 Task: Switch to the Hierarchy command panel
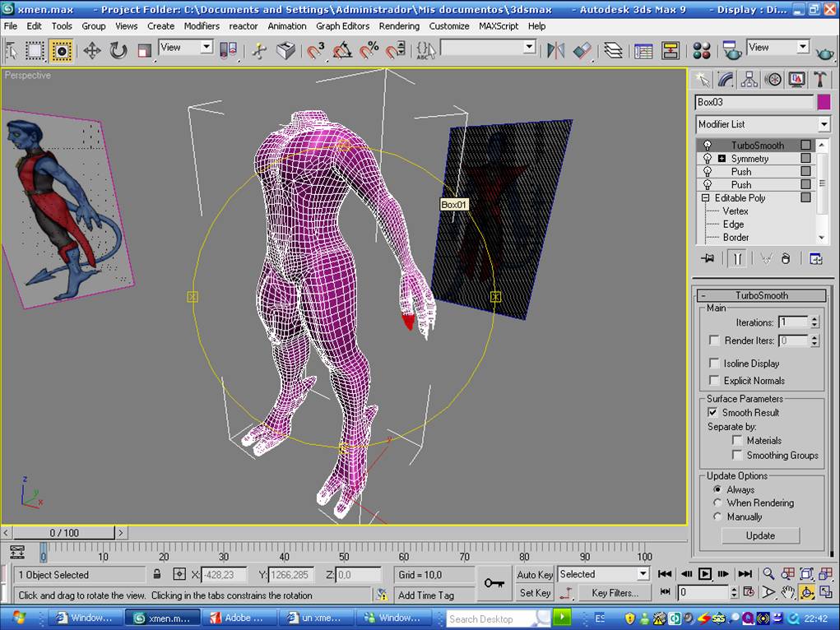pos(750,80)
